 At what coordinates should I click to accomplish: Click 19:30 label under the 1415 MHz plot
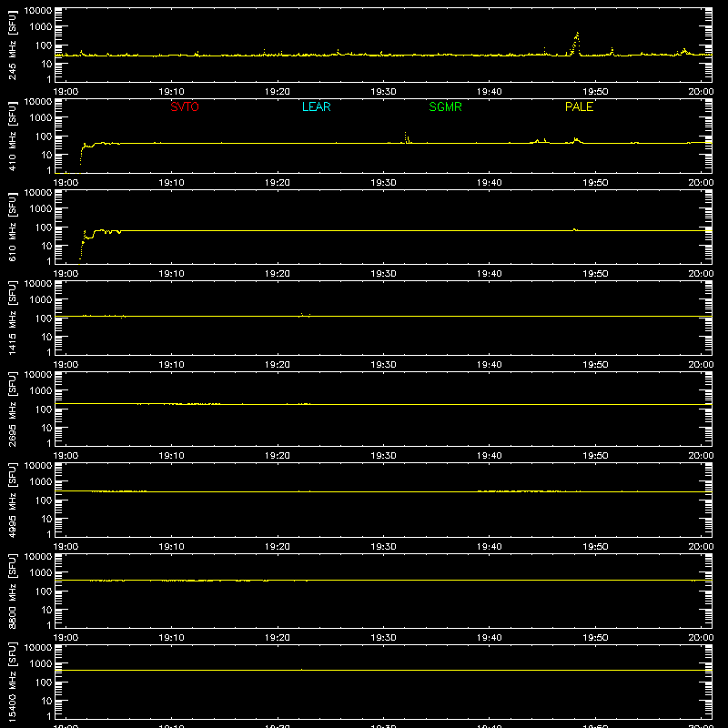pos(383,365)
